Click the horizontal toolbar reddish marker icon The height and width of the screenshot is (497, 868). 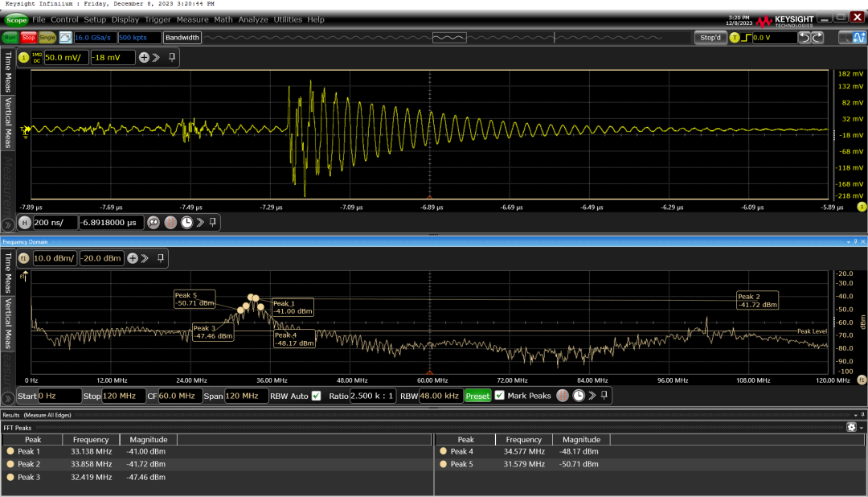[x=170, y=223]
